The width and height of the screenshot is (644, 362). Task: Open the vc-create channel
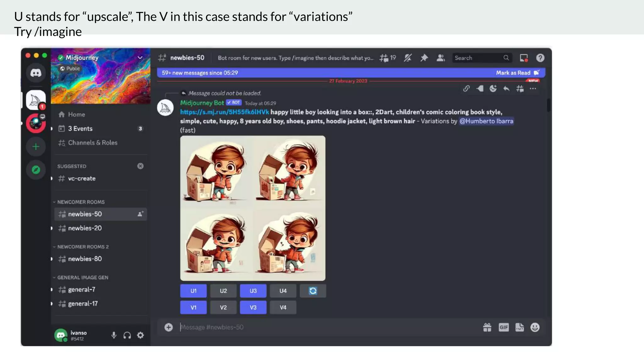tap(101, 178)
